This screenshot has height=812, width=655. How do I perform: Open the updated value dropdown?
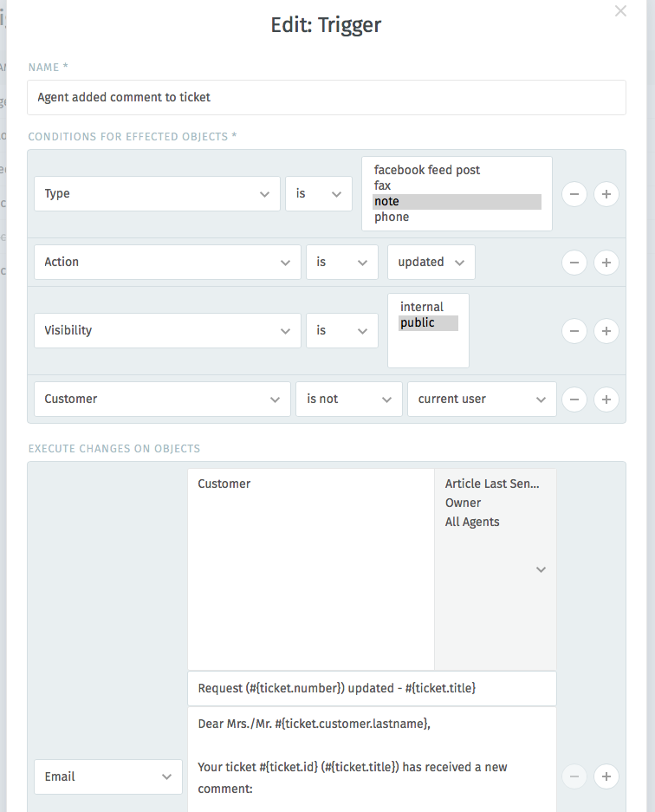point(431,262)
